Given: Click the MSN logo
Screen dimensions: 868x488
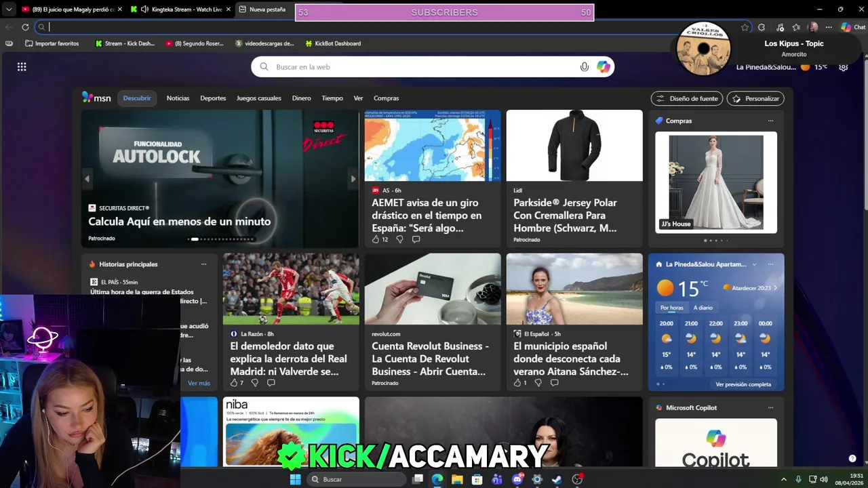Looking at the screenshot, I should (96, 98).
